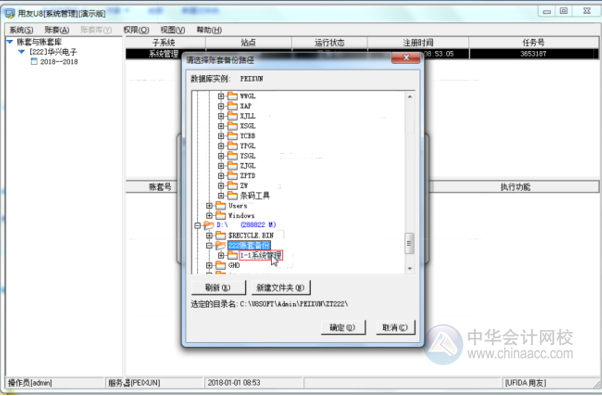This screenshot has width=602, height=396.
Task: Collapse the 222账套备份 folder node
Action: (x=209, y=245)
